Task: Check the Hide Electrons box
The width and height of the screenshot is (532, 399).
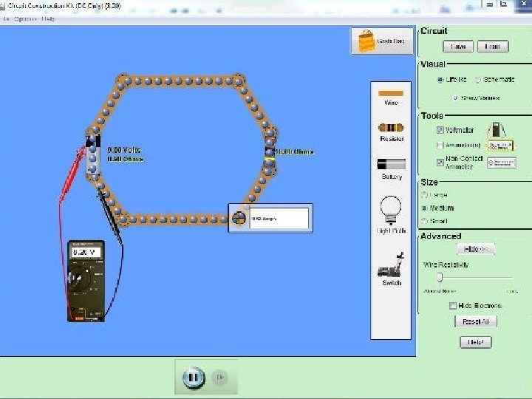Action: (x=453, y=306)
